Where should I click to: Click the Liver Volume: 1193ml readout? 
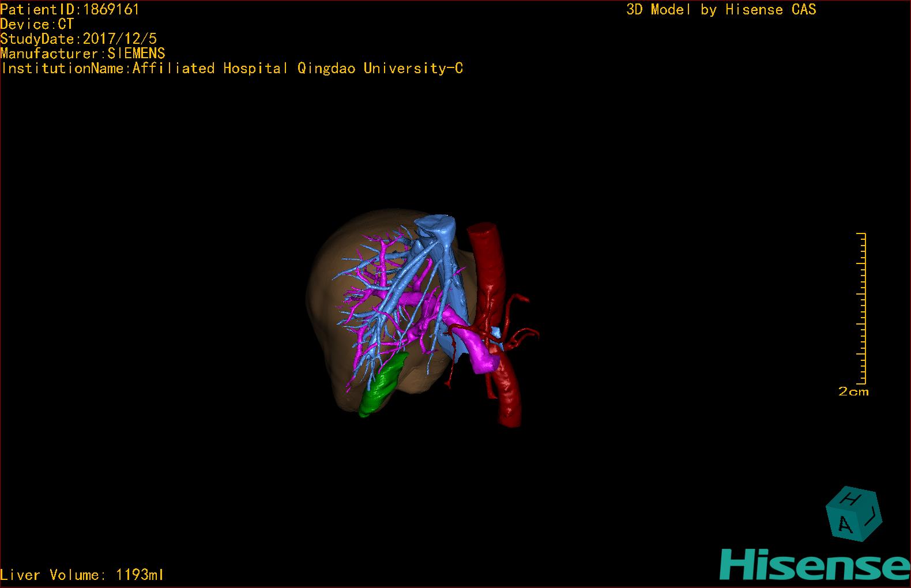pyautogui.click(x=82, y=575)
